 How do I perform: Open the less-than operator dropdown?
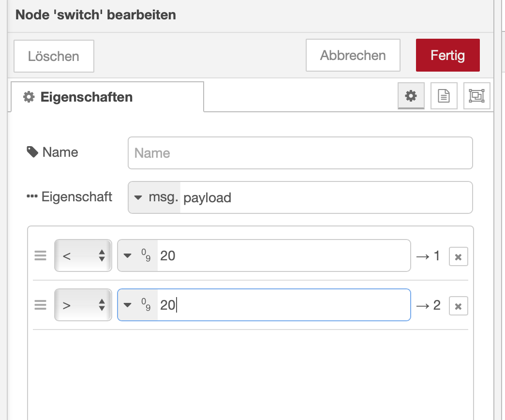click(x=83, y=255)
